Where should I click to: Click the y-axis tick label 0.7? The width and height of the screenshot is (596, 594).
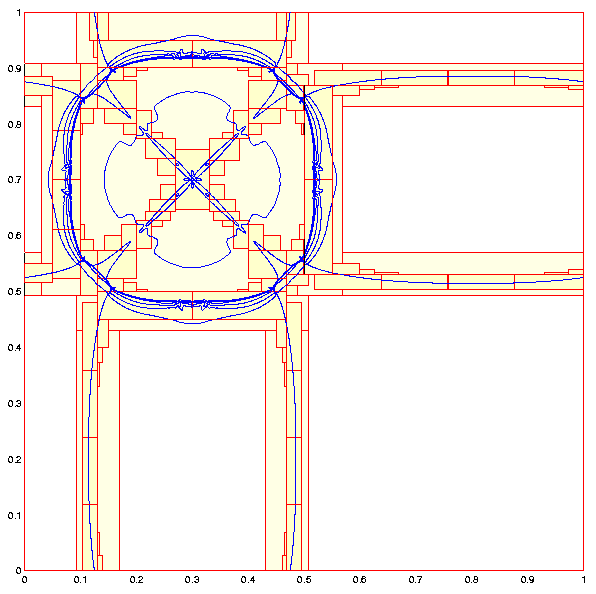14,180
